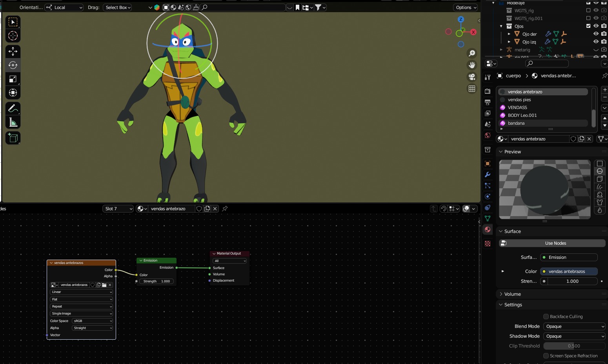
Task: Click the viewport zoom magnifier icon
Action: [x=472, y=53]
